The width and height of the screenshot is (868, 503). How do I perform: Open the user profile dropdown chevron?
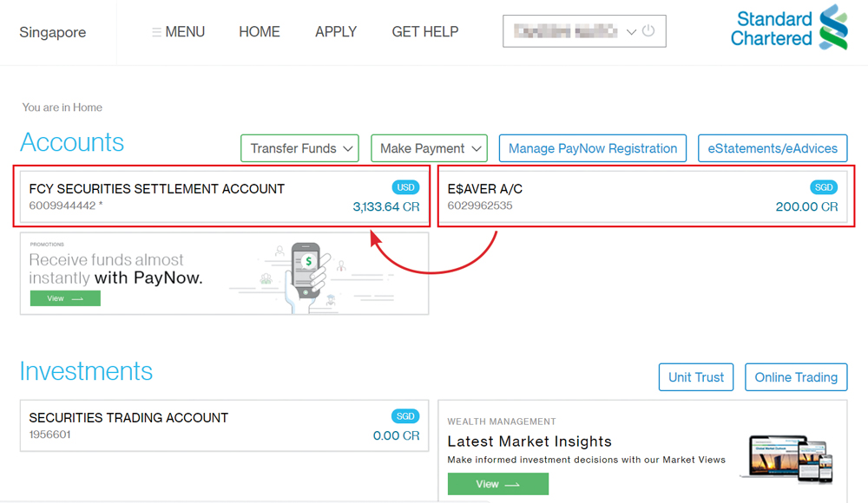631,32
